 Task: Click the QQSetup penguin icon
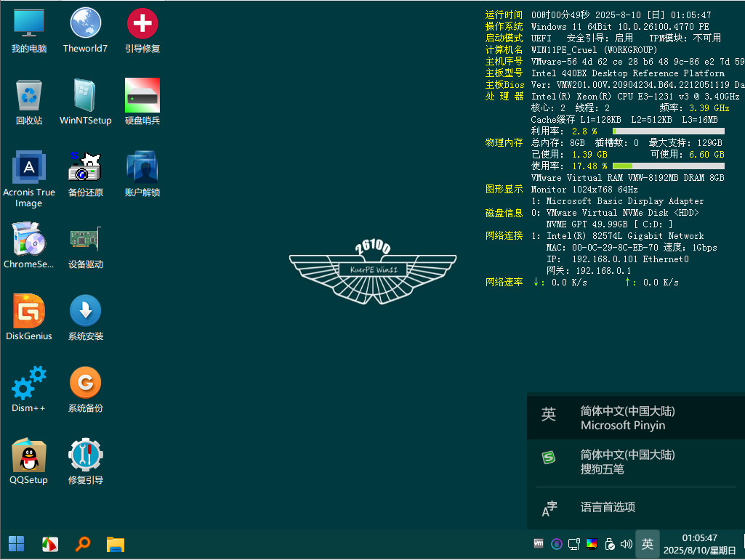29,461
